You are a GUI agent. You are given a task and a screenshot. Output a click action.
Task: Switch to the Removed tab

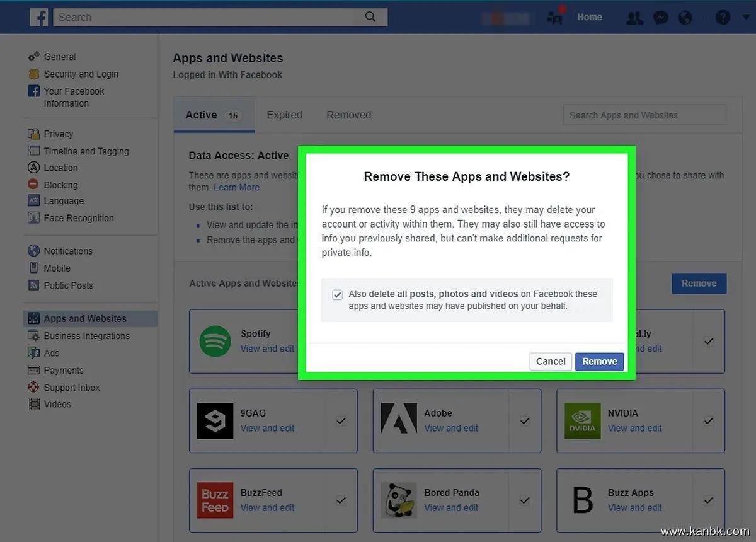pos(348,115)
